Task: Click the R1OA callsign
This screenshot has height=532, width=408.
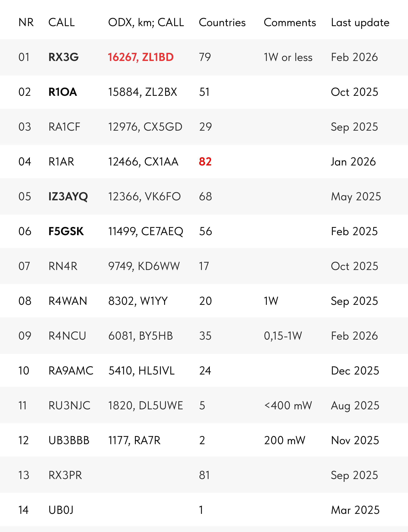Action: tap(63, 92)
